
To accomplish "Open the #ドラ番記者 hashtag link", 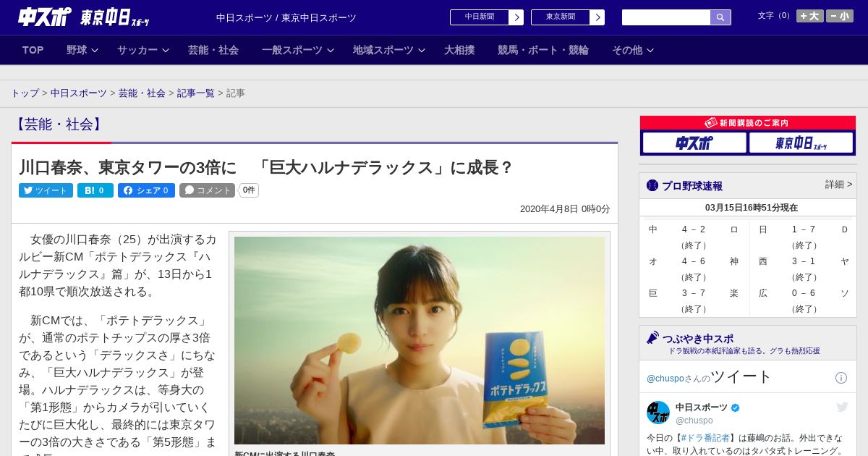I will [705, 438].
